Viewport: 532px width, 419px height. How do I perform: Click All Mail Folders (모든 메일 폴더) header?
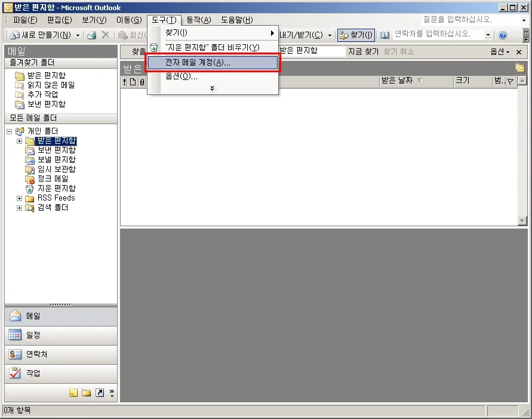(x=61, y=118)
